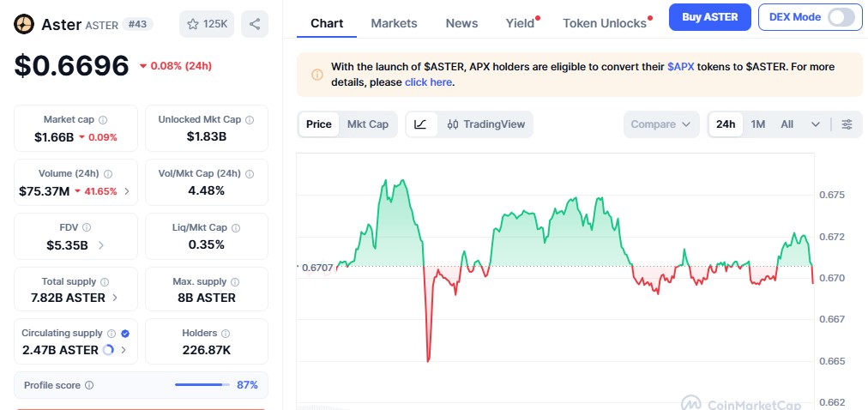
Task: Select Price chart mode
Action: (x=319, y=124)
